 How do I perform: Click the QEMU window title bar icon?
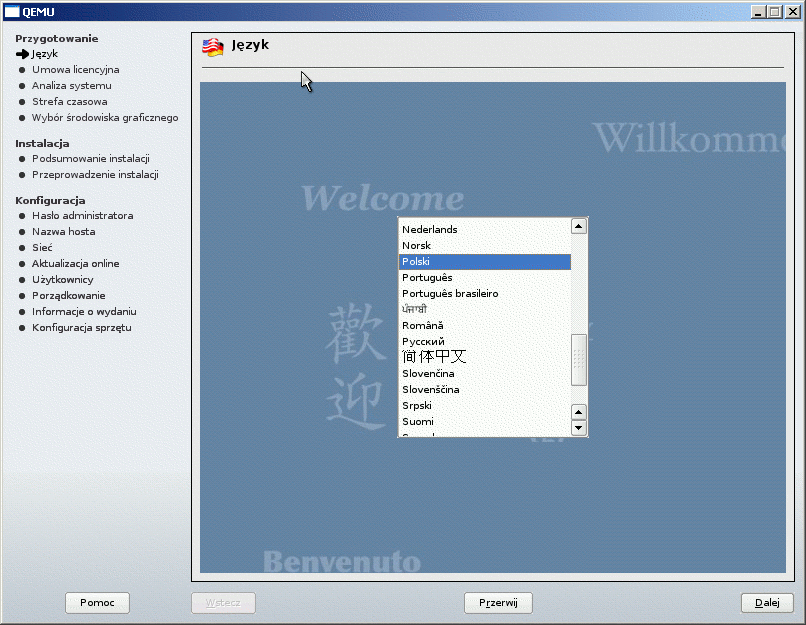12,11
